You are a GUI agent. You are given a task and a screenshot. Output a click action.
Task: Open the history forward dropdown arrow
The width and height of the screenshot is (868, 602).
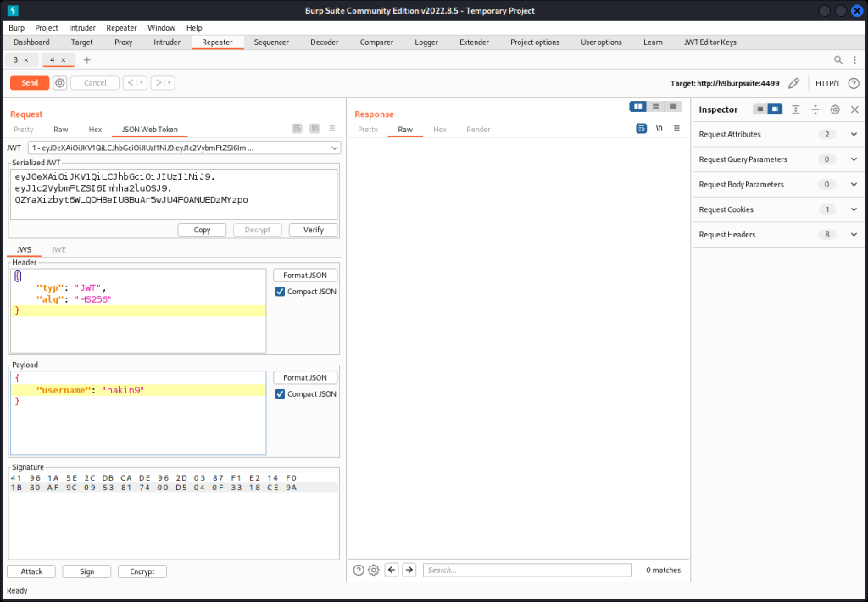click(170, 83)
